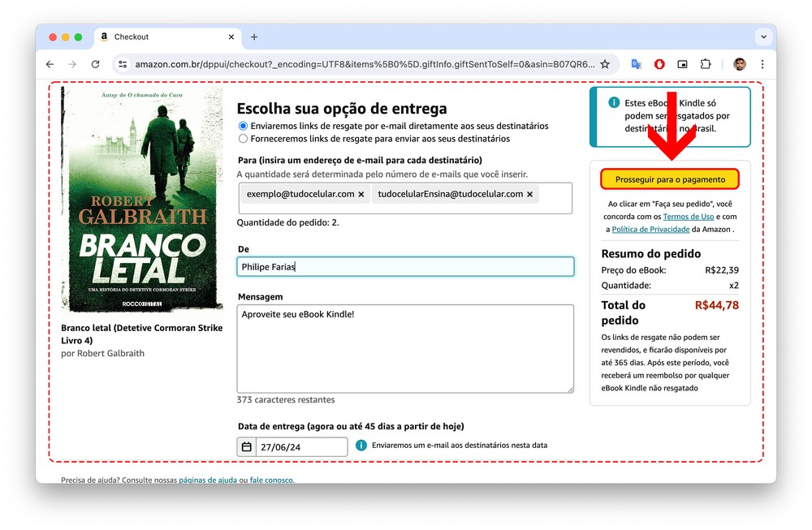Image resolution: width=812 pixels, height=530 pixels.
Task: Select email redemption links directly to recipients
Action: (x=243, y=126)
